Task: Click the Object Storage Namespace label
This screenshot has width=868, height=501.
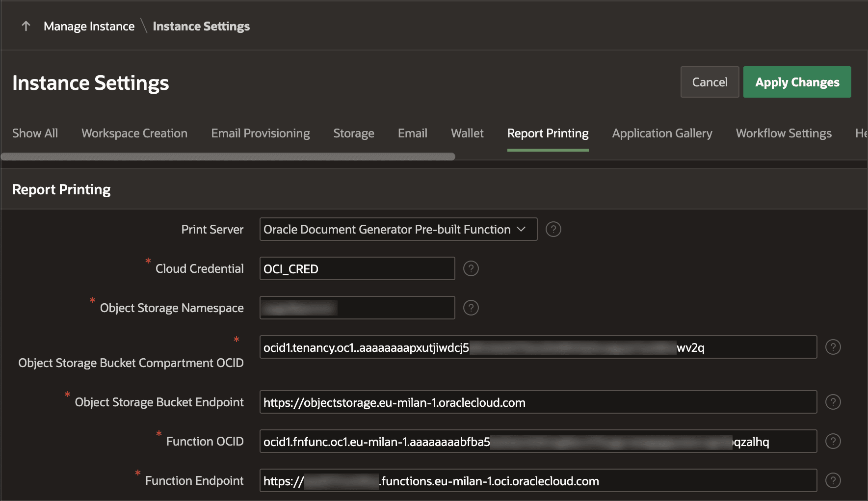Action: [x=172, y=308]
